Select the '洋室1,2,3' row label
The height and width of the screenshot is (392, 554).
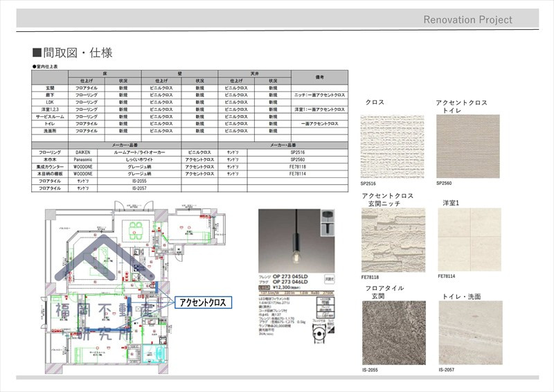(x=50, y=109)
